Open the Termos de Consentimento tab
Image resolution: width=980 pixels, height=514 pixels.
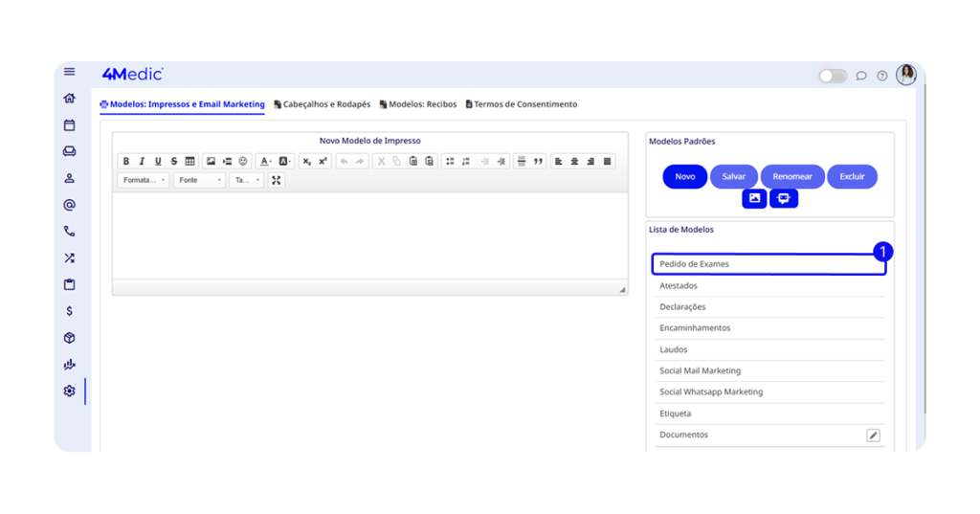pyautogui.click(x=522, y=104)
